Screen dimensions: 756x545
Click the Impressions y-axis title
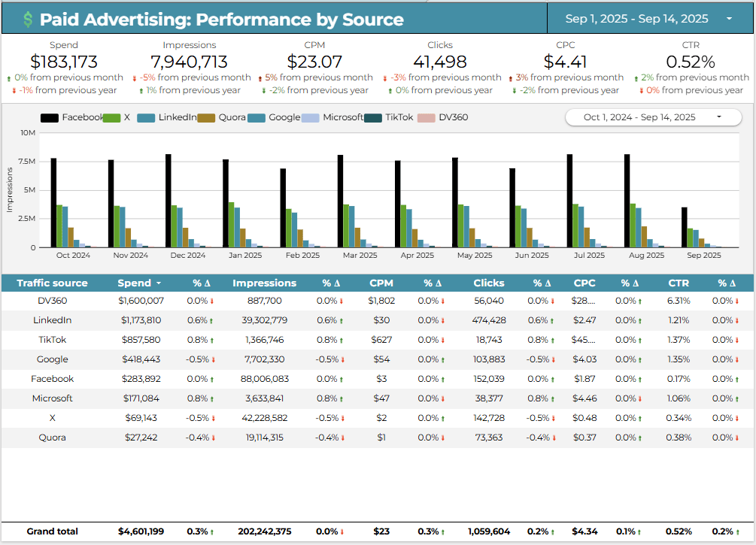(9, 190)
